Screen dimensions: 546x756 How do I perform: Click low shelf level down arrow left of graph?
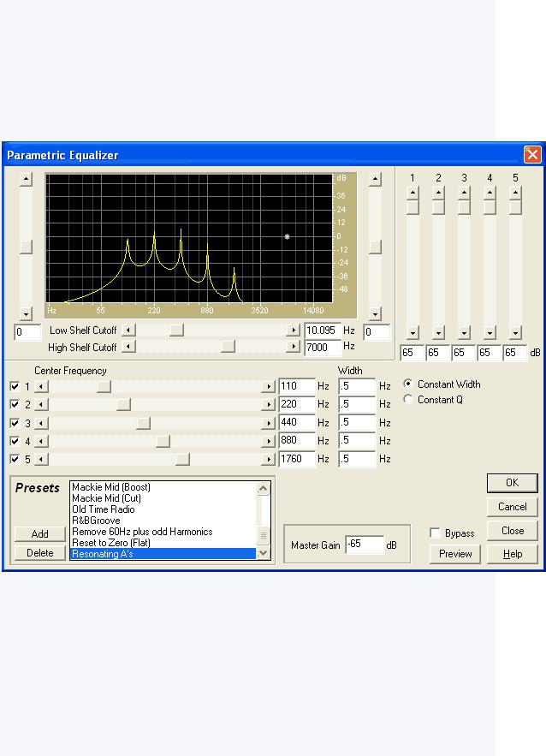click(x=26, y=314)
